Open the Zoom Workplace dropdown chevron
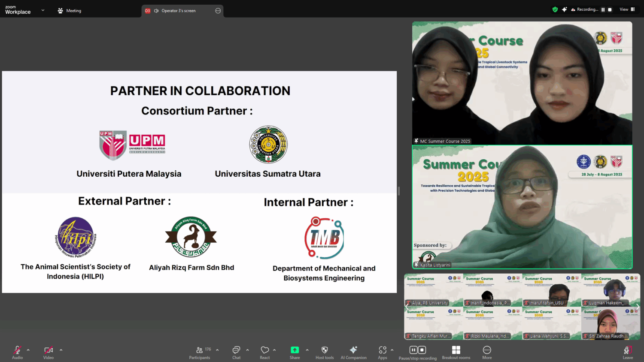644x362 pixels. [x=43, y=10]
